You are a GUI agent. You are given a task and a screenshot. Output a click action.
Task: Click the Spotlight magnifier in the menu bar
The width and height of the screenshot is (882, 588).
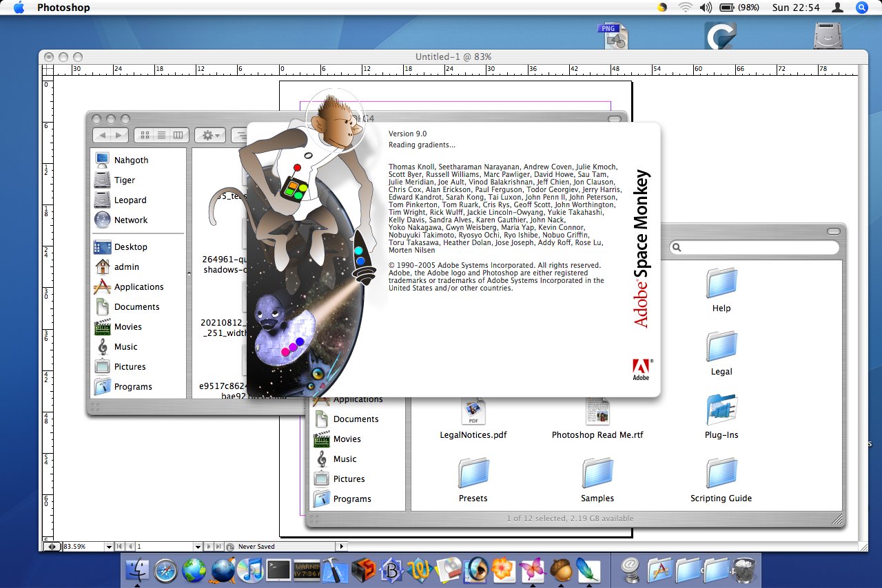pyautogui.click(x=862, y=8)
